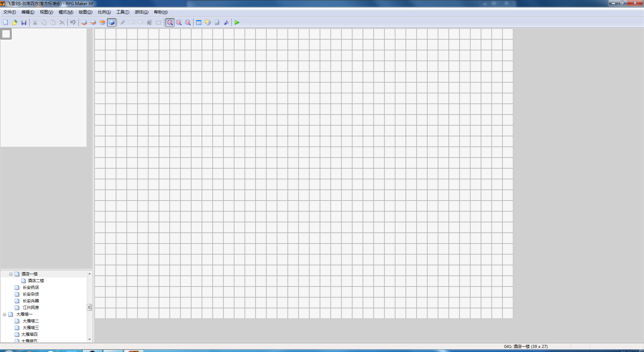This screenshot has width=644, height=352.
Task: Select the Ellipse drawing tool
Action: click(x=141, y=23)
